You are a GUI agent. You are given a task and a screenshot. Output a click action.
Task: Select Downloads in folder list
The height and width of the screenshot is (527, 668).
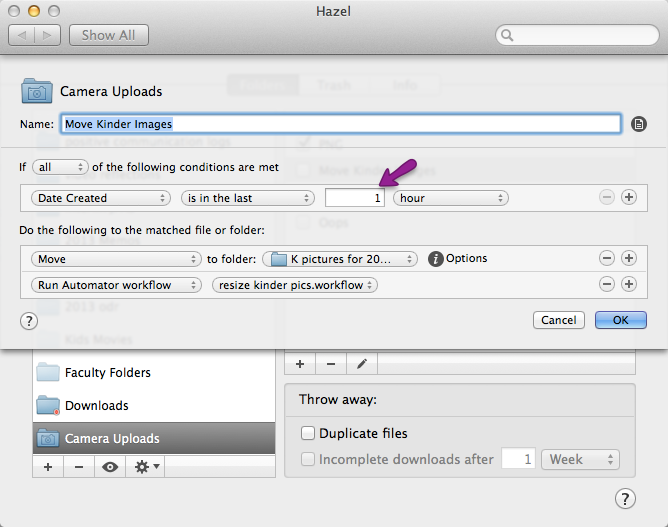coord(154,405)
